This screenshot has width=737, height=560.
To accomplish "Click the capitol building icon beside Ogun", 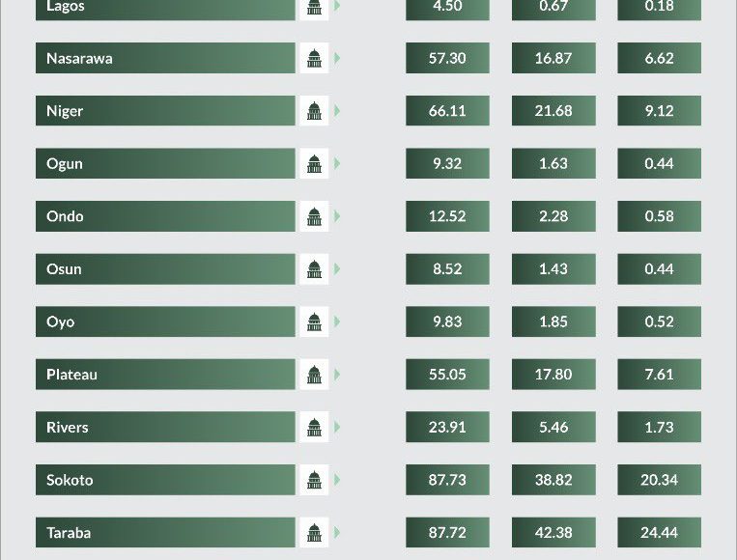I will (314, 163).
